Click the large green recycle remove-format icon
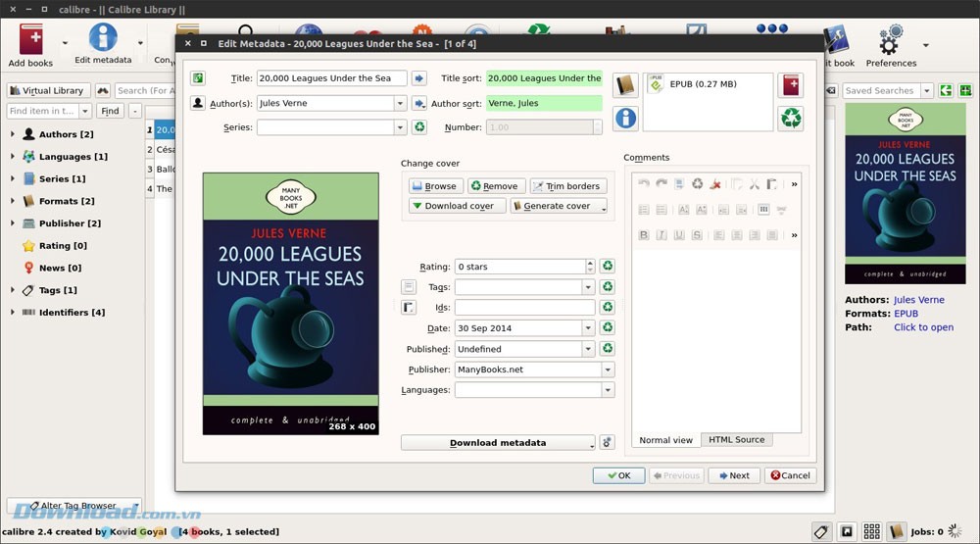Screen dimensions: 980x544 (791, 119)
